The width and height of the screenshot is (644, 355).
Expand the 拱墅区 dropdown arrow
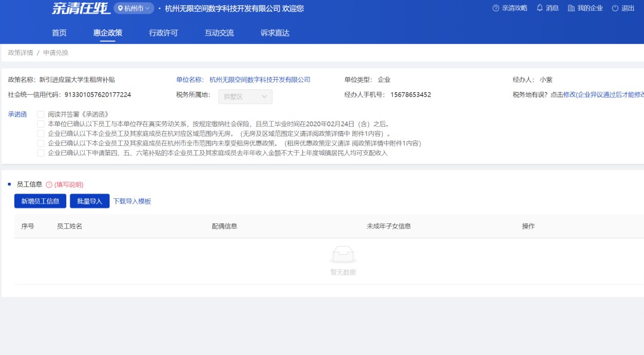(x=264, y=96)
